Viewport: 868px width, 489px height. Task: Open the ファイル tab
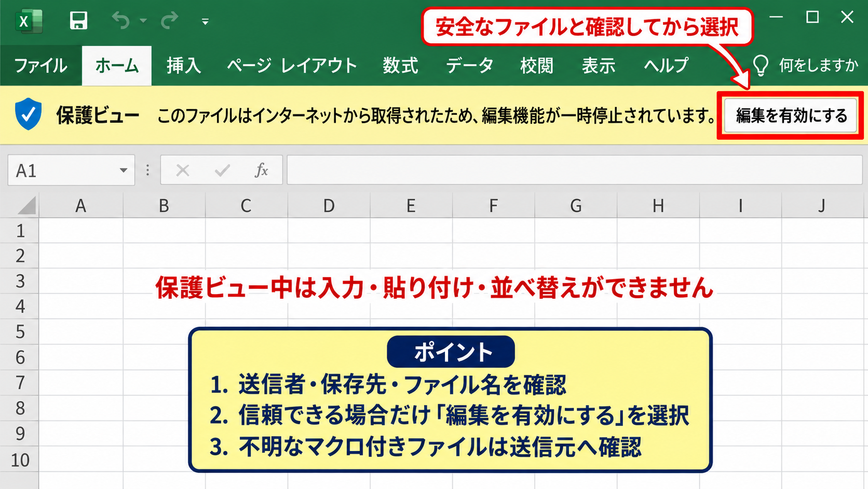click(40, 65)
